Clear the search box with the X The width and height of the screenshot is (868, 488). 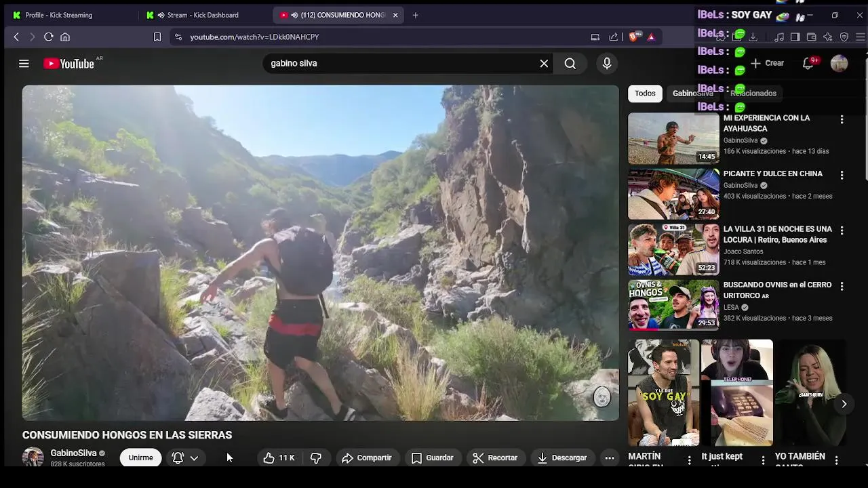pyautogui.click(x=544, y=63)
